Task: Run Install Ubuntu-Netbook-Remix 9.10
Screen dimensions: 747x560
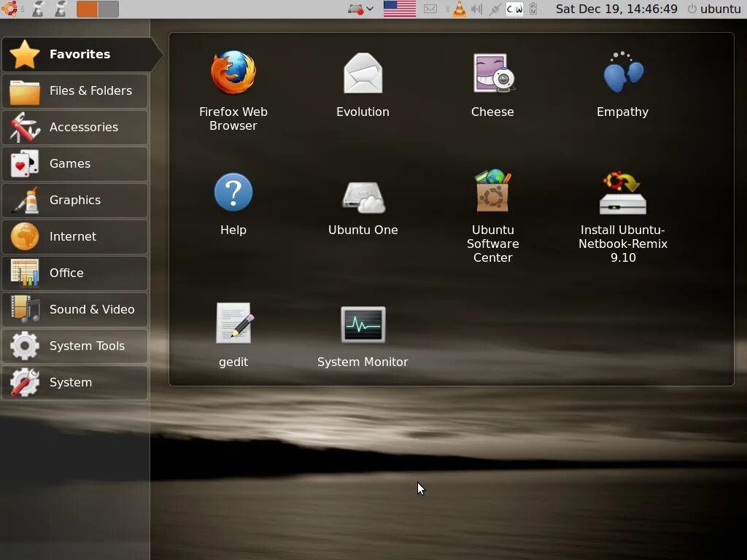Action: (623, 216)
